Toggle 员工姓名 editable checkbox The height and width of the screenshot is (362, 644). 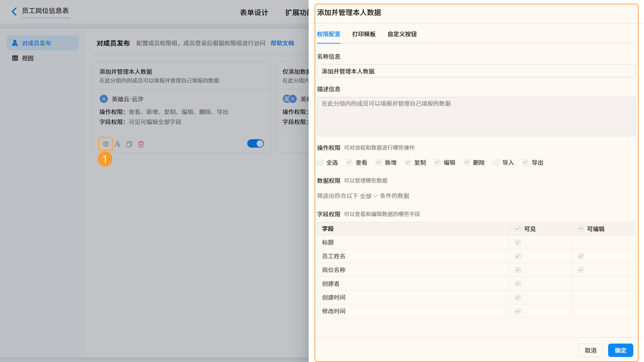click(x=581, y=256)
